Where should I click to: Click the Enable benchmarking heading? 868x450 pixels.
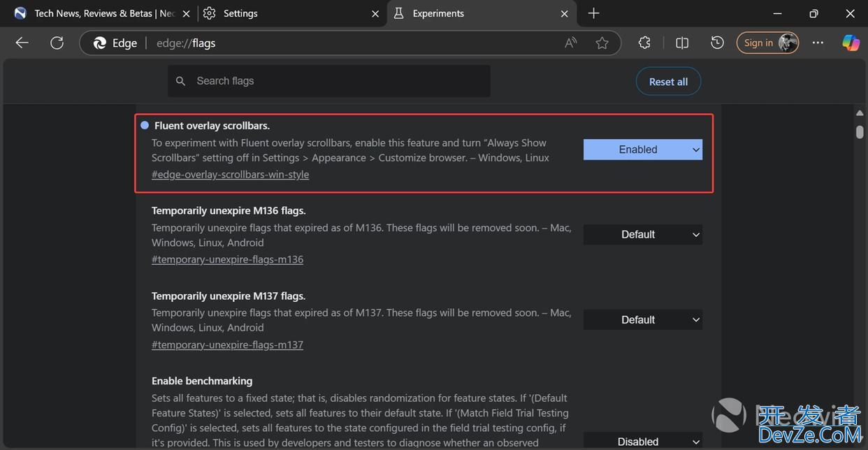pos(202,381)
